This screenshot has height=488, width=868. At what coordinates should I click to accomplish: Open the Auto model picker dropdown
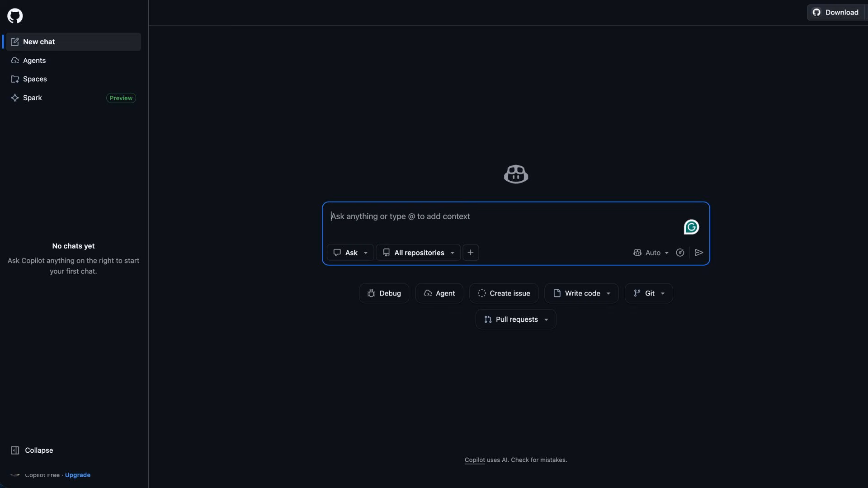coord(651,253)
